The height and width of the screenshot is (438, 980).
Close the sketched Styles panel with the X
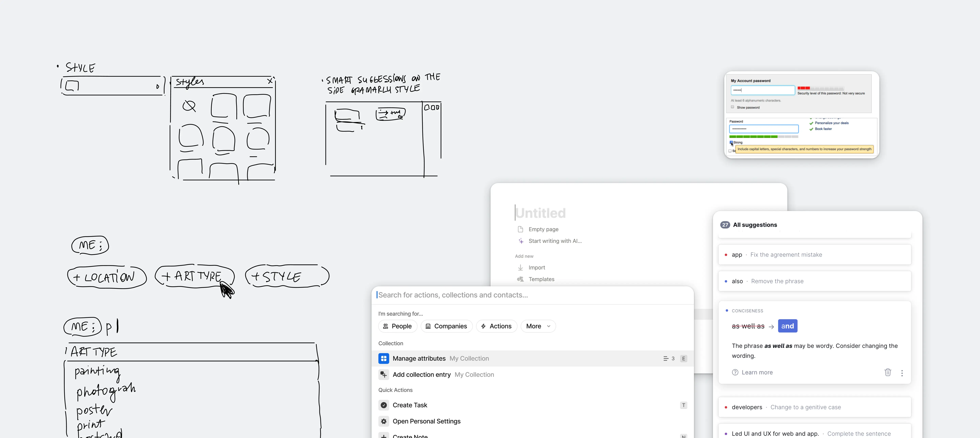tap(270, 81)
